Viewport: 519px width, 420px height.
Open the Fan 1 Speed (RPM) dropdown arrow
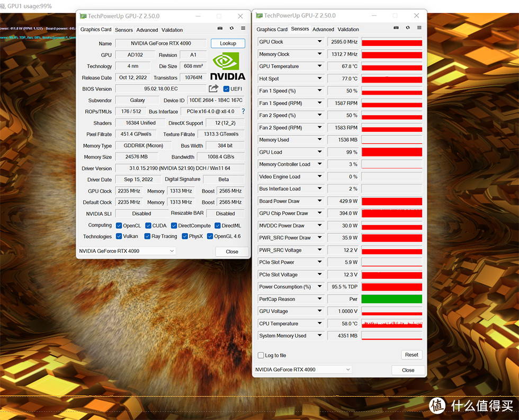coord(319,103)
